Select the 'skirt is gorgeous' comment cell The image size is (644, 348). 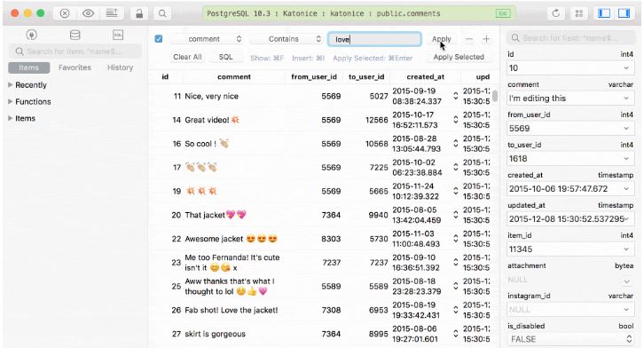tap(215, 334)
